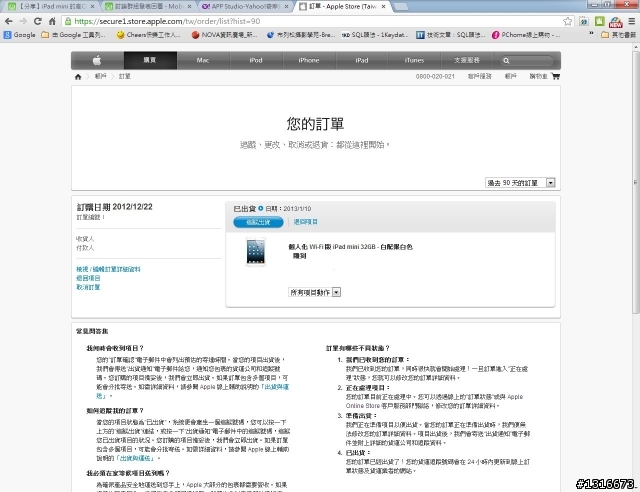Click the browser forward arrow
Screen dimensions: 640x492
[x=23, y=21]
